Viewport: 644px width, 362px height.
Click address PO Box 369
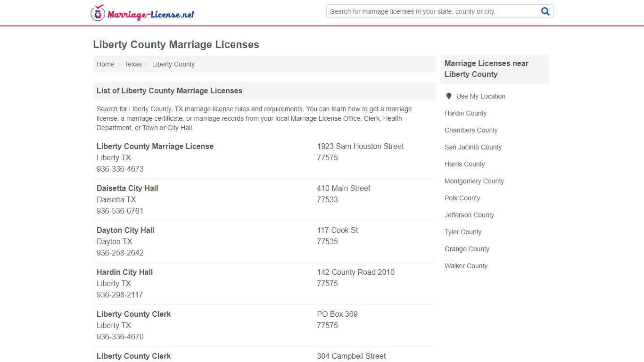[x=337, y=314]
